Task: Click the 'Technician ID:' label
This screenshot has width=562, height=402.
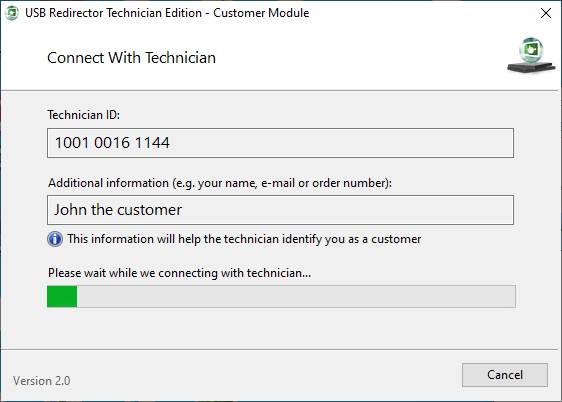Action: (84, 115)
